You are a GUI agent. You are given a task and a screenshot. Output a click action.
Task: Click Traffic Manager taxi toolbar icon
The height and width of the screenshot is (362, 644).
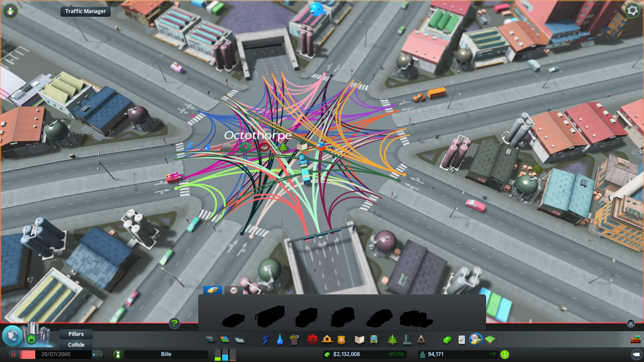[475, 339]
